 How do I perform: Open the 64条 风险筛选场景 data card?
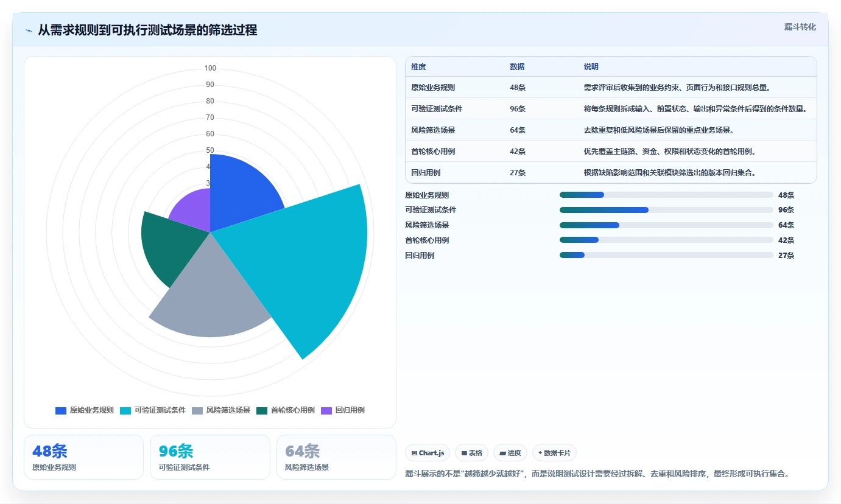pos(336,457)
